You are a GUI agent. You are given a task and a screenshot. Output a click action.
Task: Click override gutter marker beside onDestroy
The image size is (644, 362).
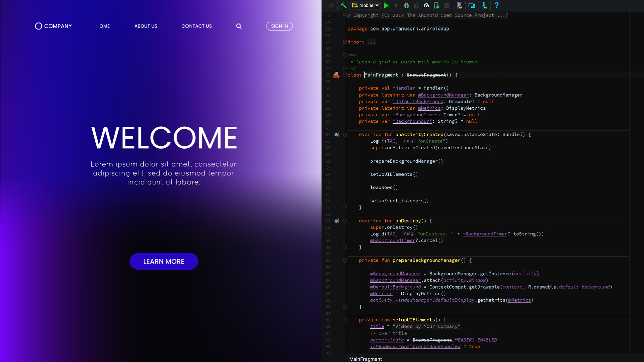pos(337,221)
